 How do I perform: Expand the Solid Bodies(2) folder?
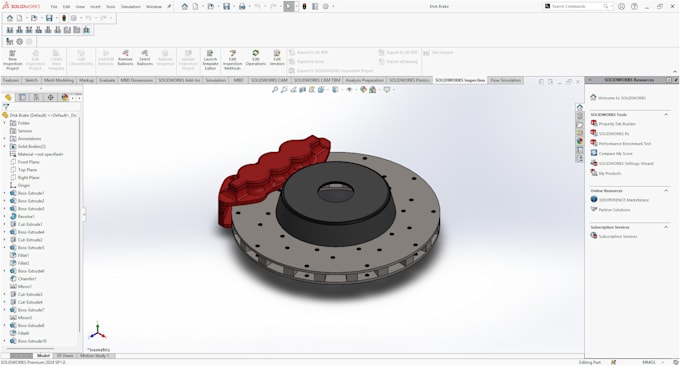click(x=5, y=147)
